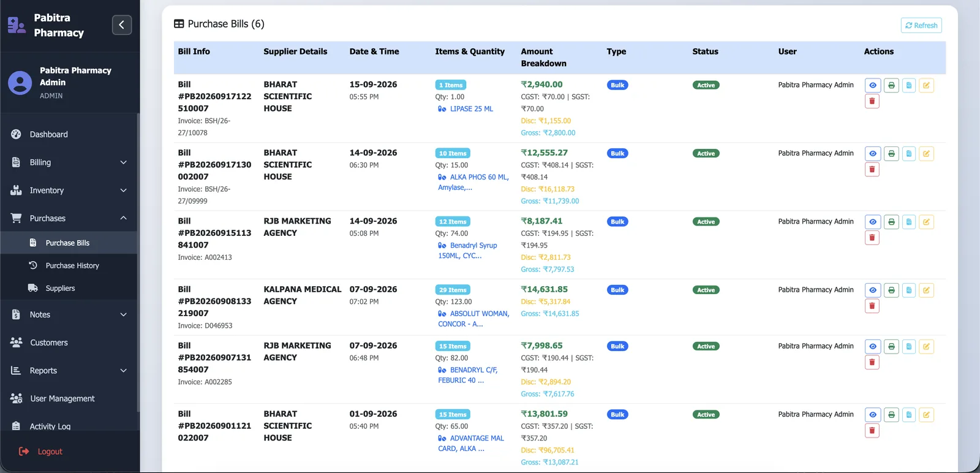Click Bulk type badge of ₹14,631.85 bill

[617, 290]
